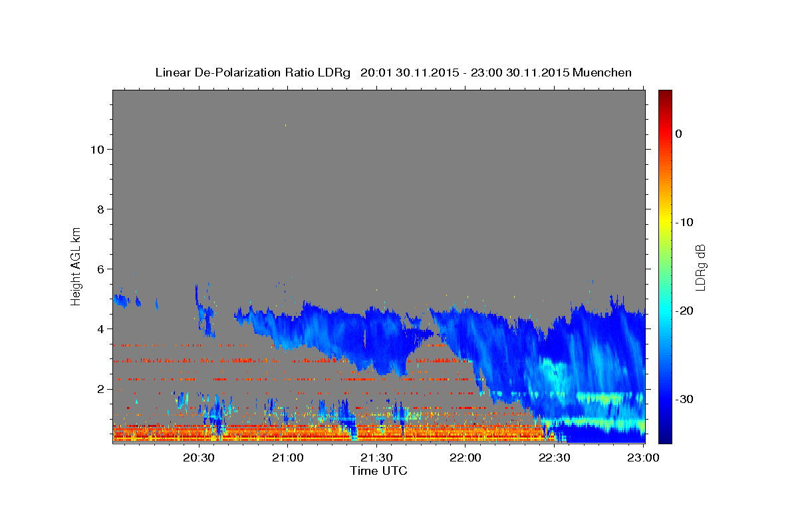The height and width of the screenshot is (532, 798).
Task: Click the 'Height AGL km' axis label
Action: [76, 265]
